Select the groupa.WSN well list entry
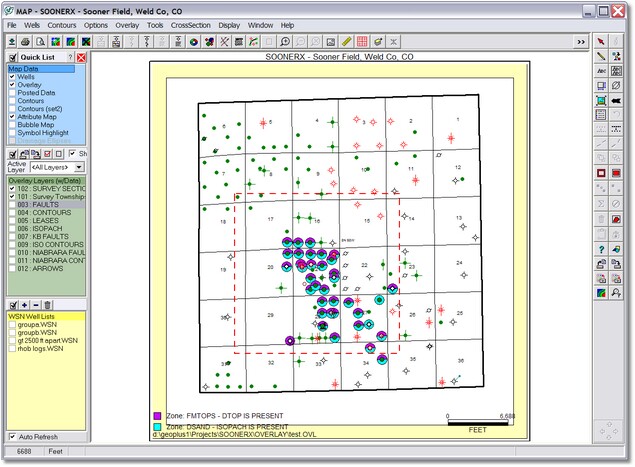Viewport: 635px width, 467px height. 38,325
